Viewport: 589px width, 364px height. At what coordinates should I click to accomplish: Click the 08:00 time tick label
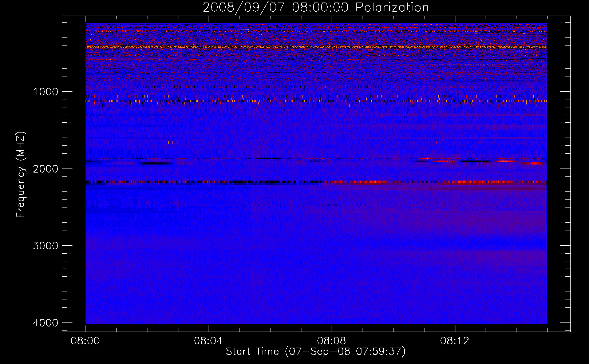pyautogui.click(x=85, y=341)
